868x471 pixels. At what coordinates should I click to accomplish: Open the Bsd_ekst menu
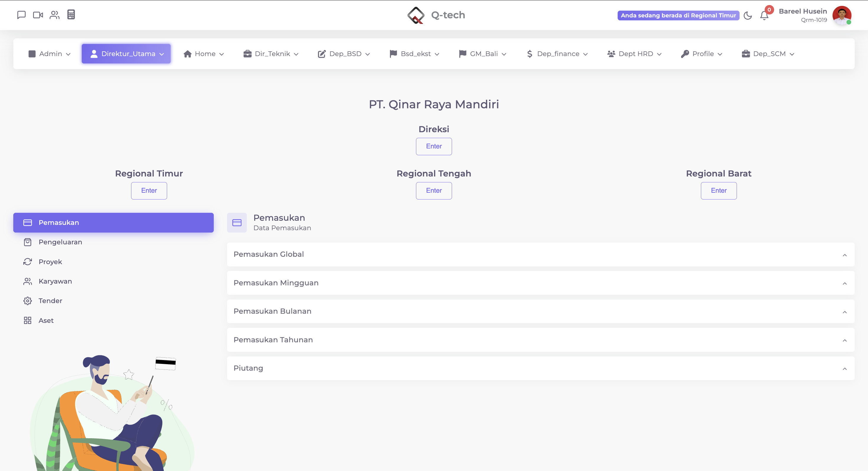click(x=414, y=54)
